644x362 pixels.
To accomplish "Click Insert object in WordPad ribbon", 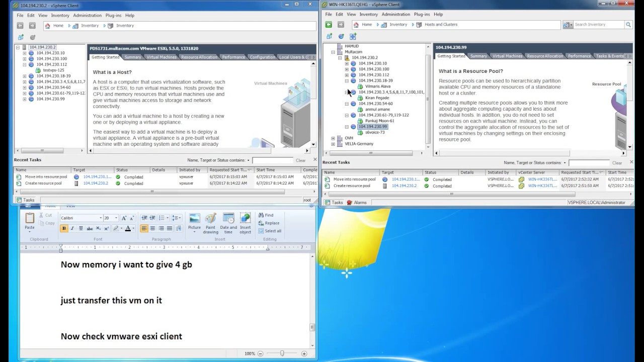I will tap(245, 223).
